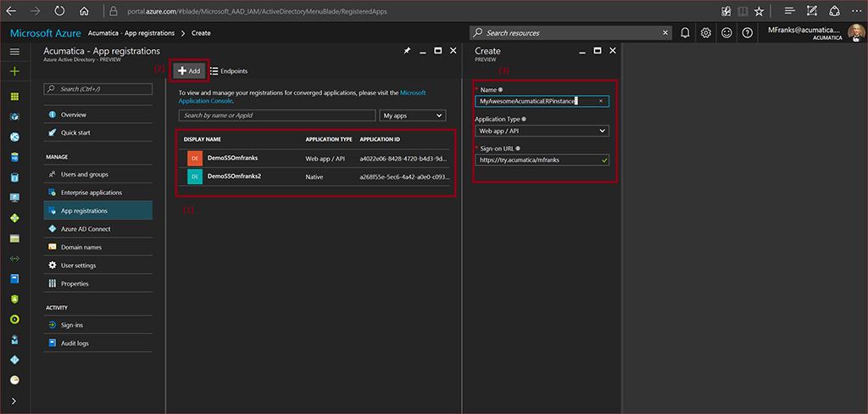This screenshot has height=414, width=868.
Task: Go back in the browser
Action: click(x=11, y=10)
